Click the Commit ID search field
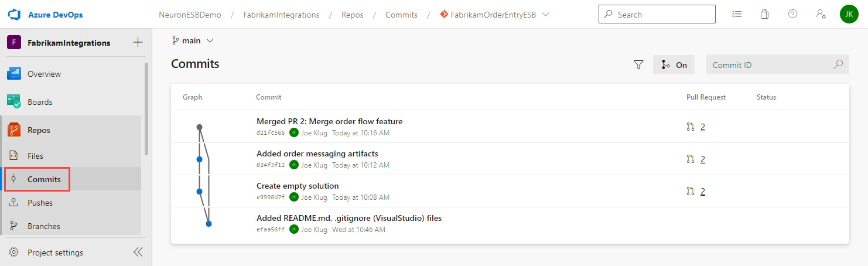 pos(778,65)
